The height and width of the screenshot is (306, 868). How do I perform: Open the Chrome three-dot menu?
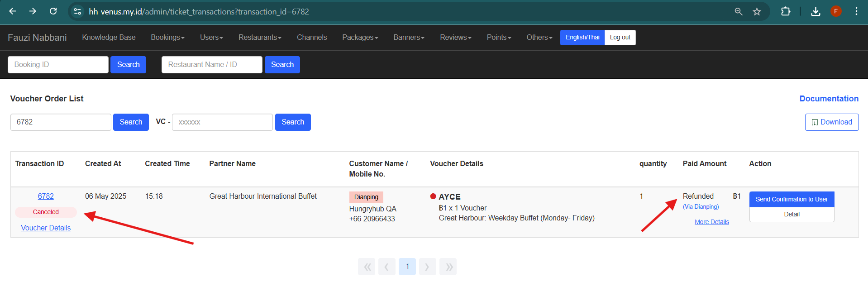856,11
